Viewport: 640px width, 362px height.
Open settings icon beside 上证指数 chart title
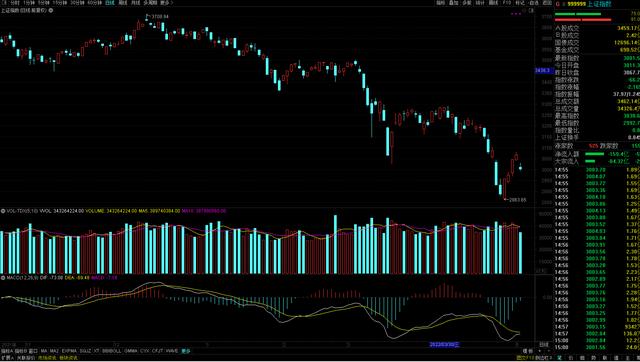click(51, 10)
